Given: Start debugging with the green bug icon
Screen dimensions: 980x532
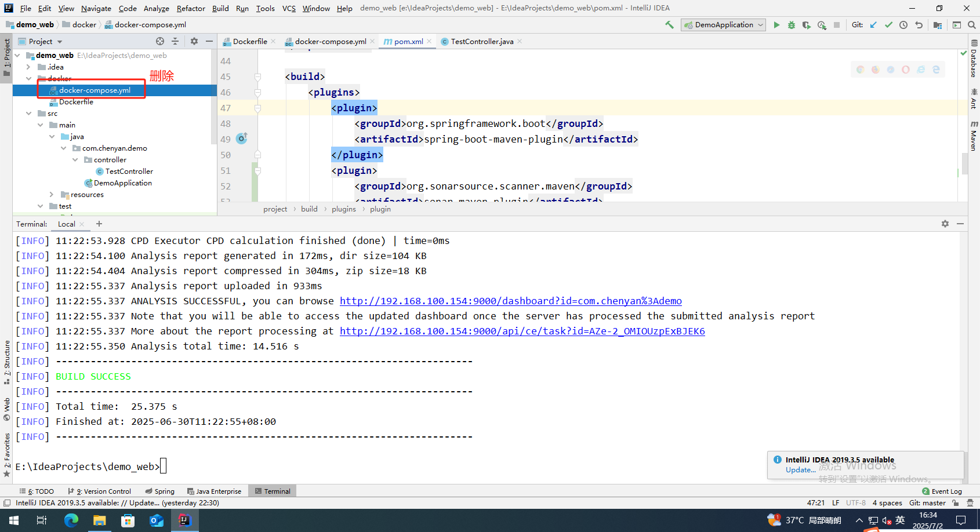Looking at the screenshot, I should [x=792, y=25].
